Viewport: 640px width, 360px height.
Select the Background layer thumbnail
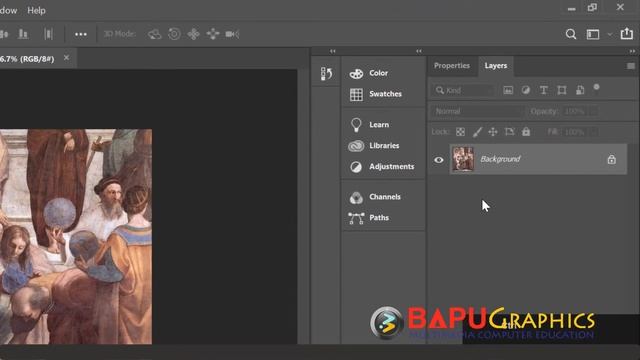[x=463, y=159]
